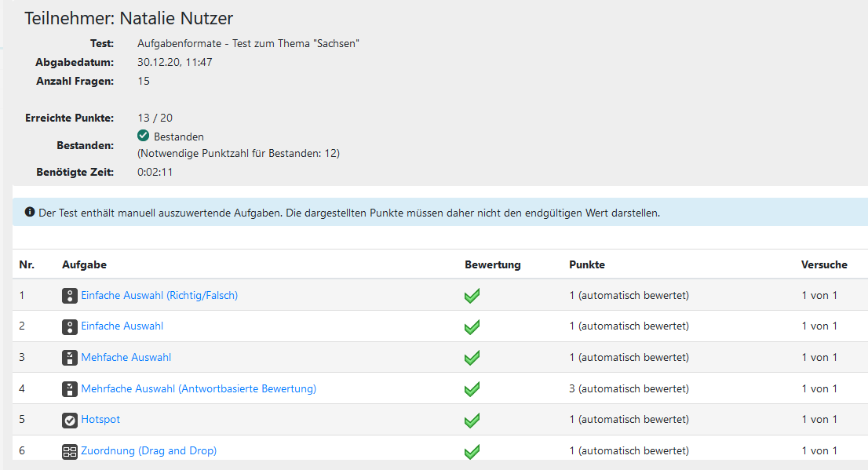Click "1 von 1" in the Hotspot row
The width and height of the screenshot is (868, 470).
[819, 420]
